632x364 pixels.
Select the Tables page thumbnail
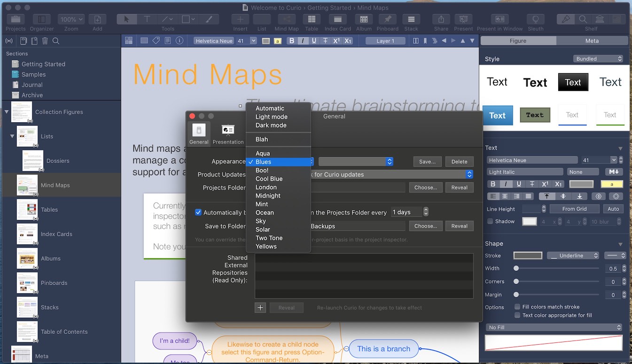pos(27,209)
